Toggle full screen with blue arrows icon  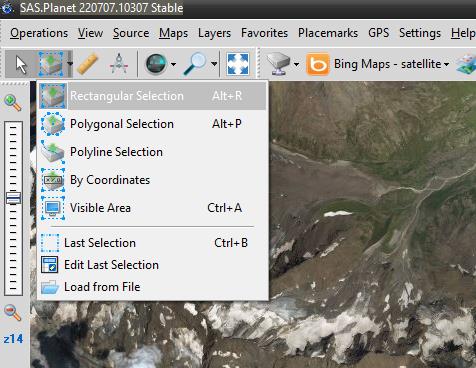238,64
